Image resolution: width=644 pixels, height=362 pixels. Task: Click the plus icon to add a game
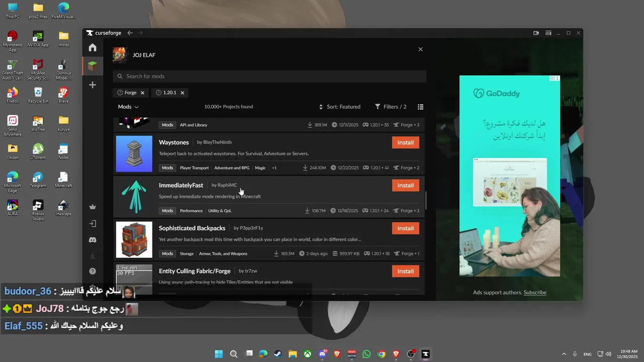tap(93, 85)
